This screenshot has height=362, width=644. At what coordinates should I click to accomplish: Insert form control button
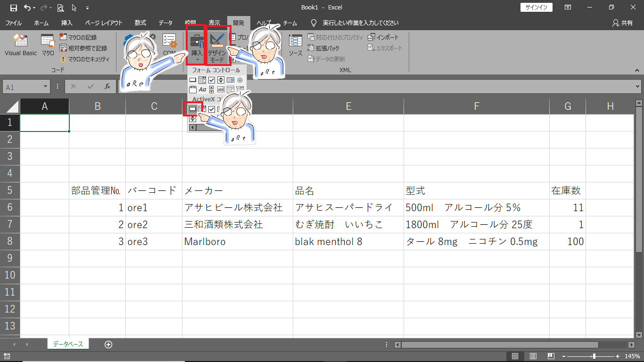tap(193, 80)
